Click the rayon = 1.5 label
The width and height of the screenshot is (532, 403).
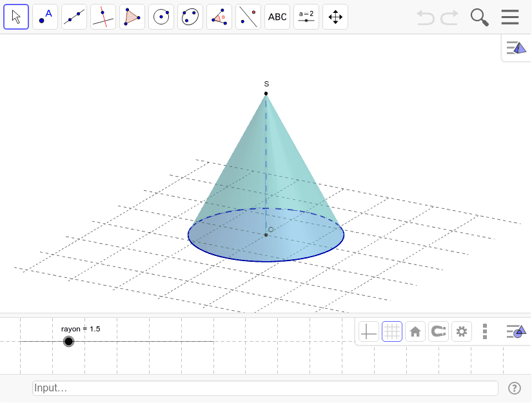point(81,329)
